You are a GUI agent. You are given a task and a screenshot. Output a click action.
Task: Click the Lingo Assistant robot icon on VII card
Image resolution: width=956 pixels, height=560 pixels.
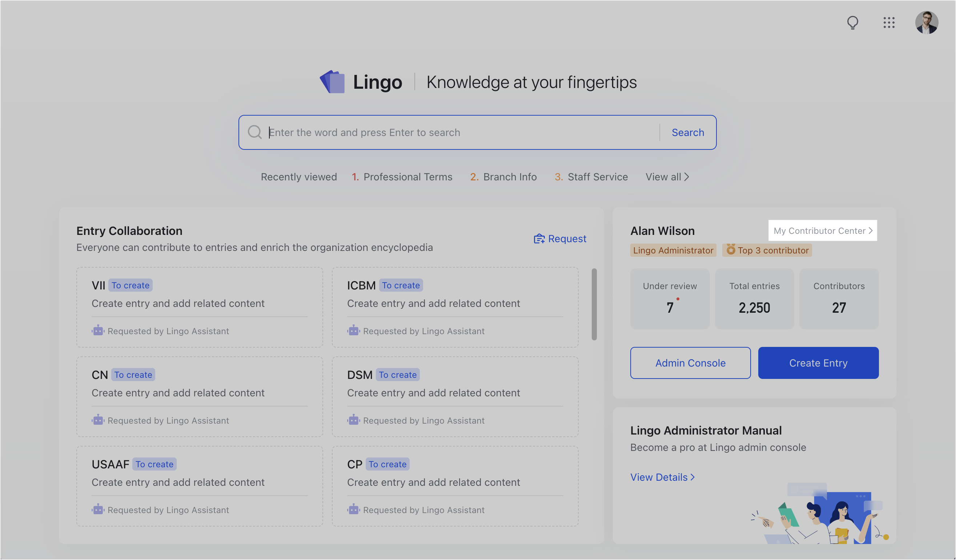click(98, 331)
